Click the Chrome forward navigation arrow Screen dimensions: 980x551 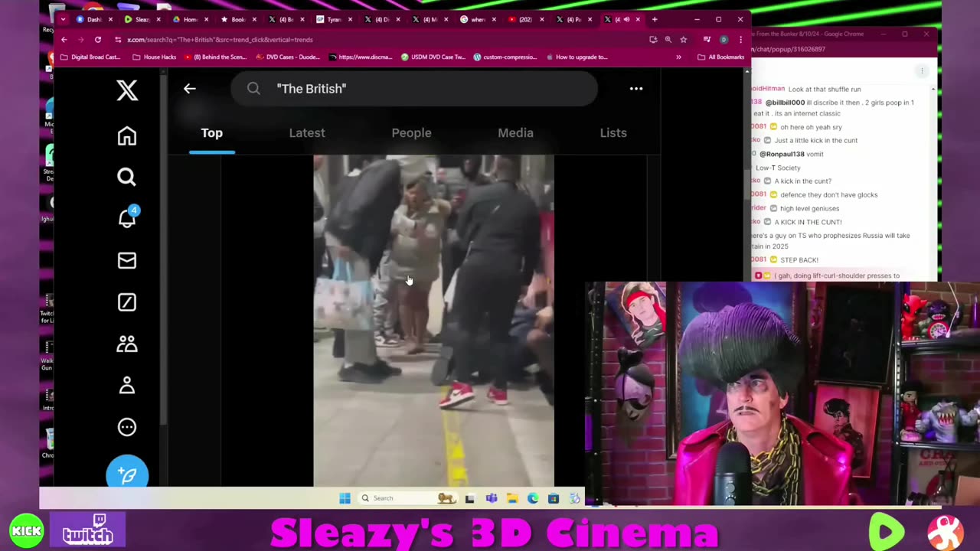tap(81, 39)
